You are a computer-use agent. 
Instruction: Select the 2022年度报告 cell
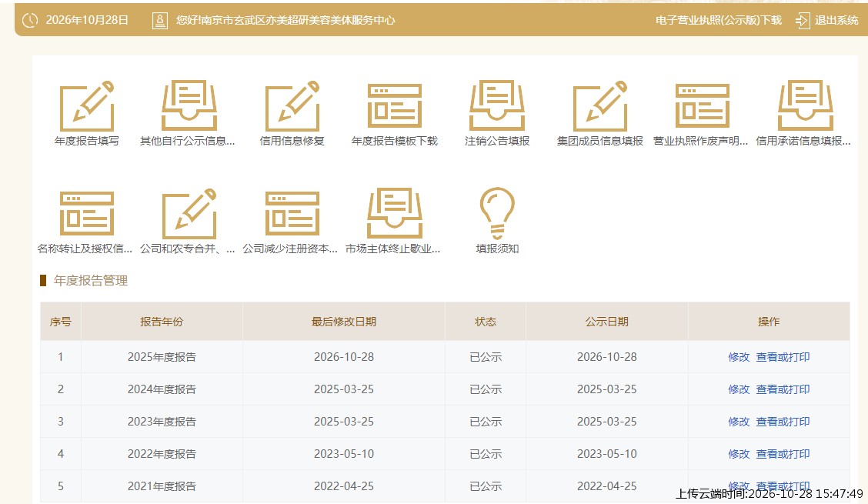coord(162,454)
